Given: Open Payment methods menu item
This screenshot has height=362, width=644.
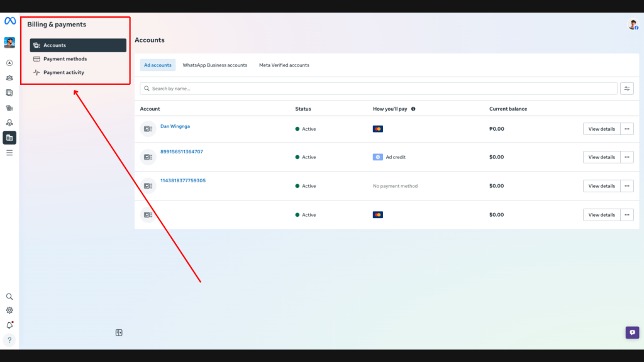Looking at the screenshot, I should coord(78,58).
